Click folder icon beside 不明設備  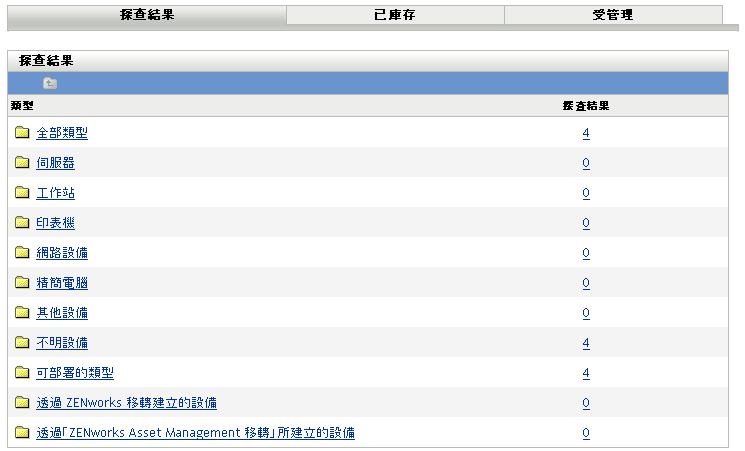[x=22, y=342]
